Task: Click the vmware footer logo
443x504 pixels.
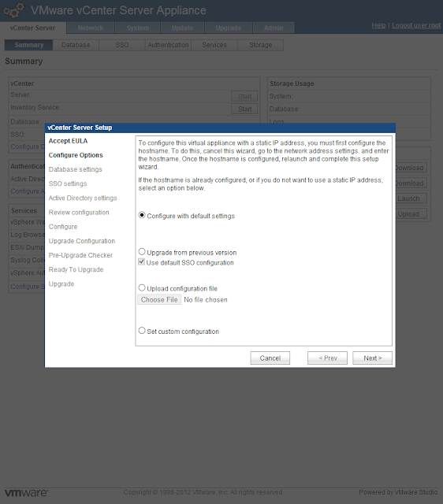Action: (26, 492)
